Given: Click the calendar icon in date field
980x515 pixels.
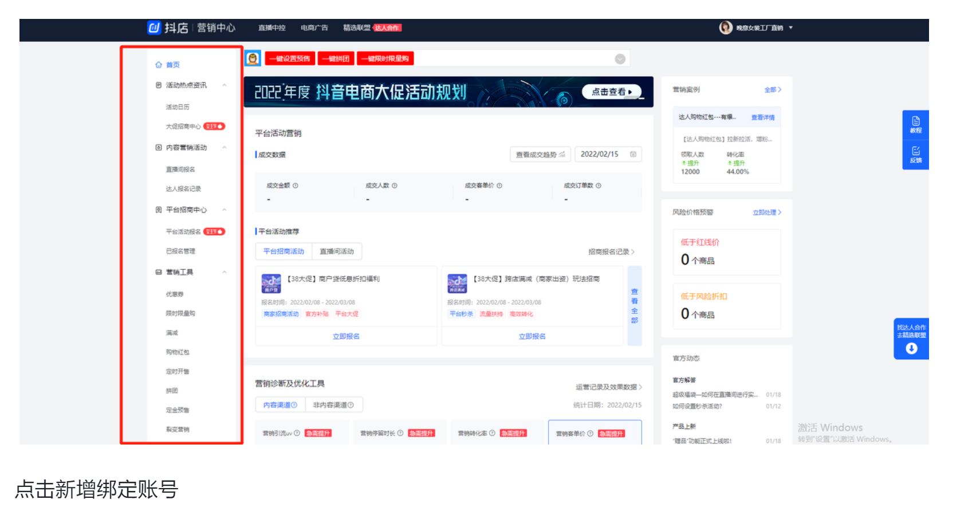Looking at the screenshot, I should point(633,154).
